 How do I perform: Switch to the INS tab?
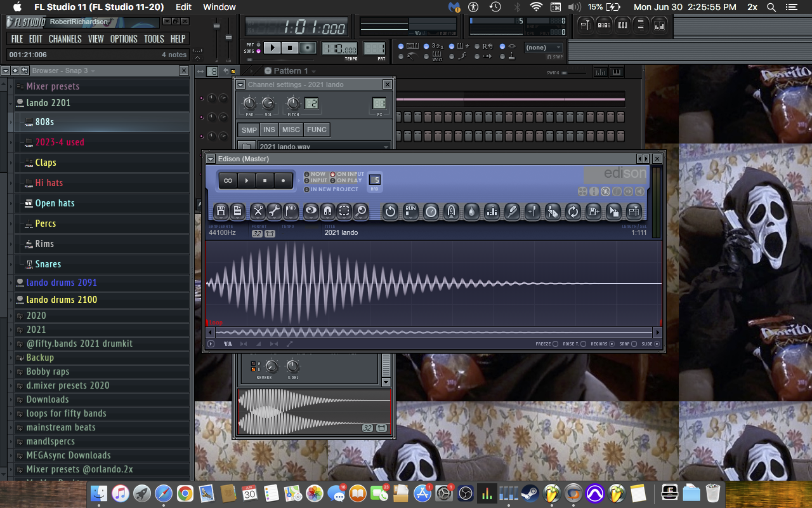tap(269, 130)
